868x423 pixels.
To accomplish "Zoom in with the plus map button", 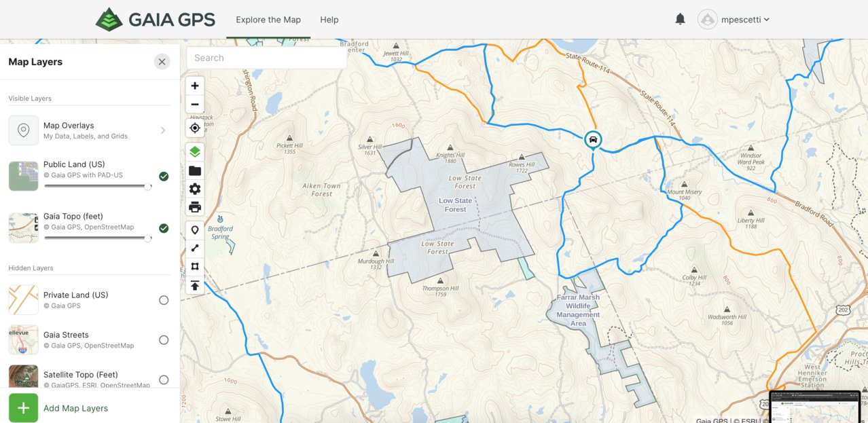I will (195, 86).
